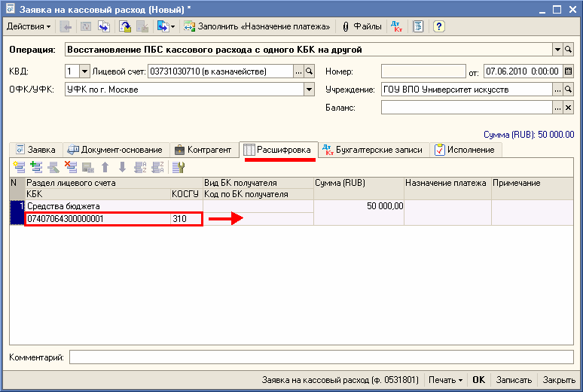The width and height of the screenshot is (583, 392).
Task: Open calendar picker for document date
Action: point(568,71)
